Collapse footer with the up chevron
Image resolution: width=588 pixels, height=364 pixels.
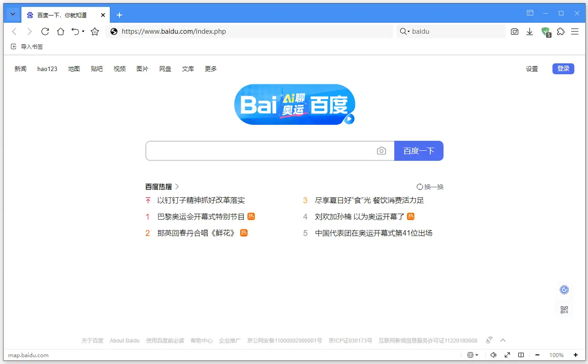coord(503,340)
